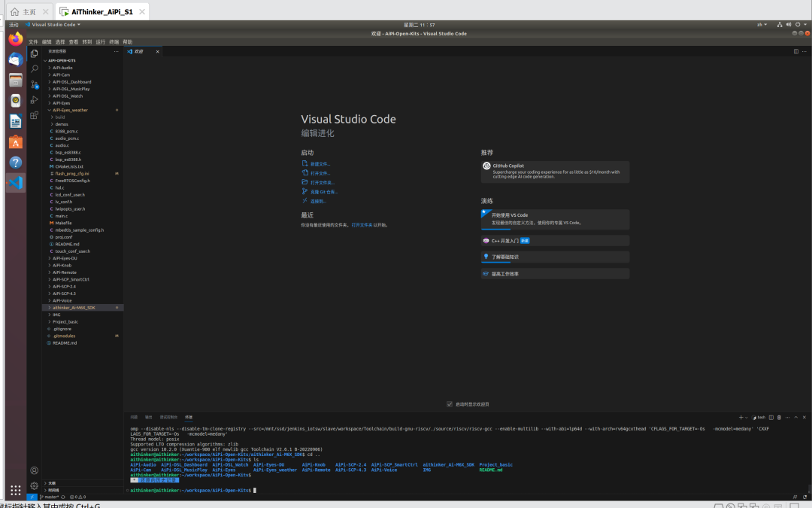The image size is (812, 508).
Task: Collapse the AiPi-Eyes_weather folder
Action: click(70, 110)
